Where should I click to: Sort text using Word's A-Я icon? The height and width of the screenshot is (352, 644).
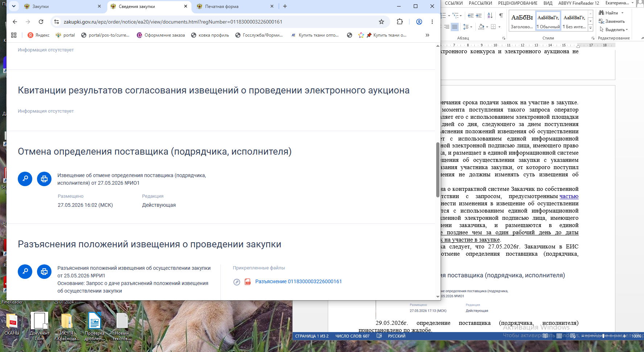[x=490, y=16]
